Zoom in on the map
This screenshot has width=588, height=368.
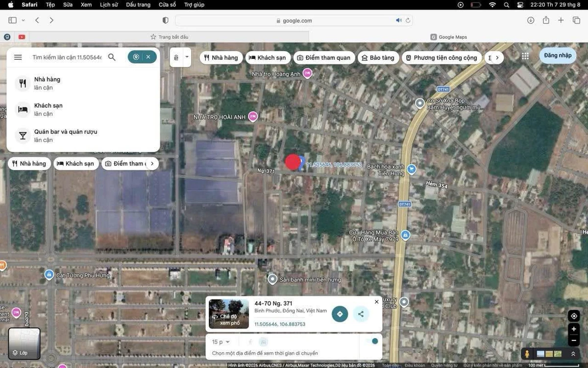click(x=574, y=329)
